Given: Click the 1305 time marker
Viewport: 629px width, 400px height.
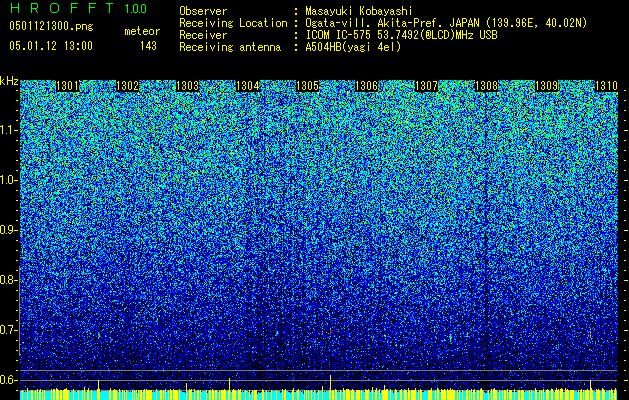Looking at the screenshot, I should [307, 86].
